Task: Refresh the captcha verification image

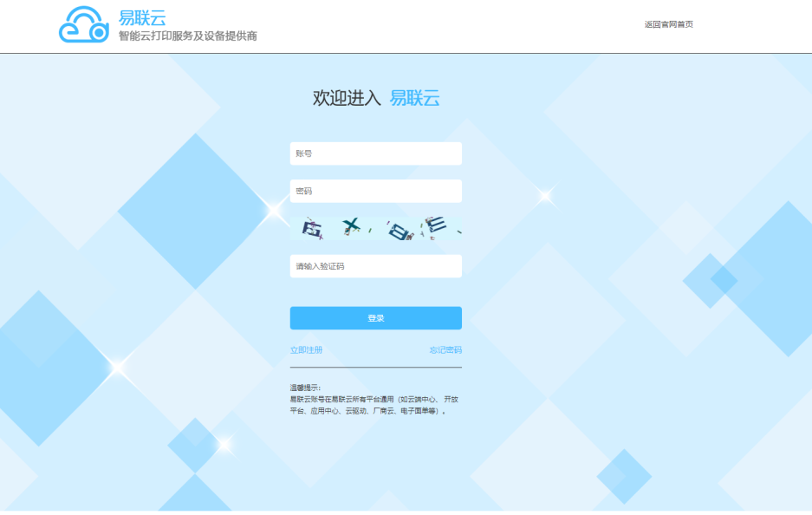Action: tap(375, 228)
